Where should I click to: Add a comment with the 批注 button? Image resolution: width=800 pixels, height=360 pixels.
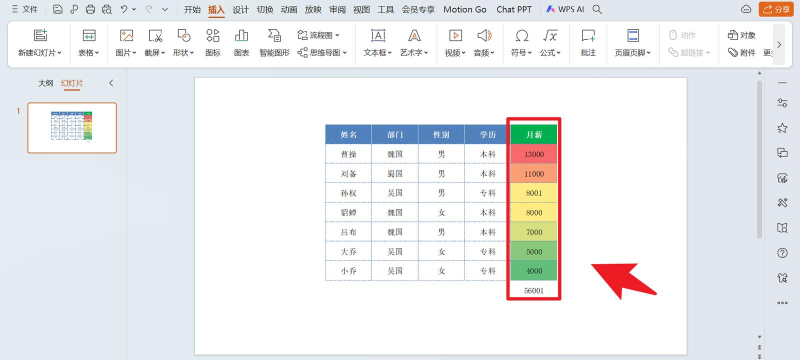pos(588,42)
